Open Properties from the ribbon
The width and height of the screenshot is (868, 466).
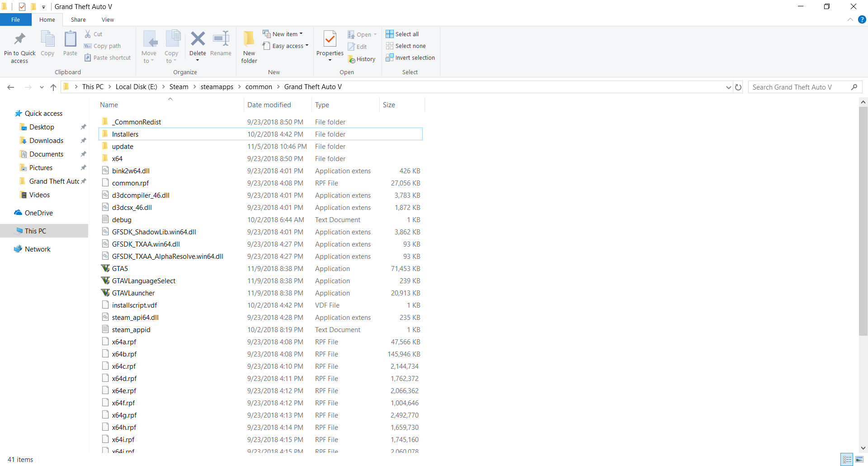point(330,40)
